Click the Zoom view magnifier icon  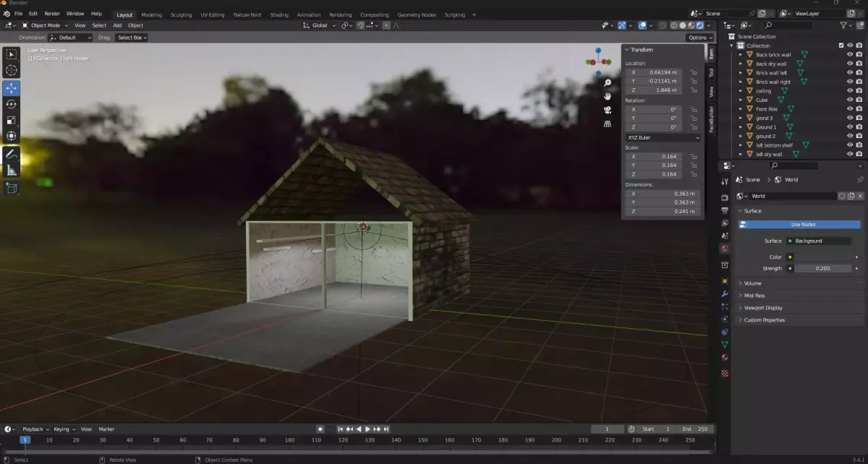[x=608, y=83]
